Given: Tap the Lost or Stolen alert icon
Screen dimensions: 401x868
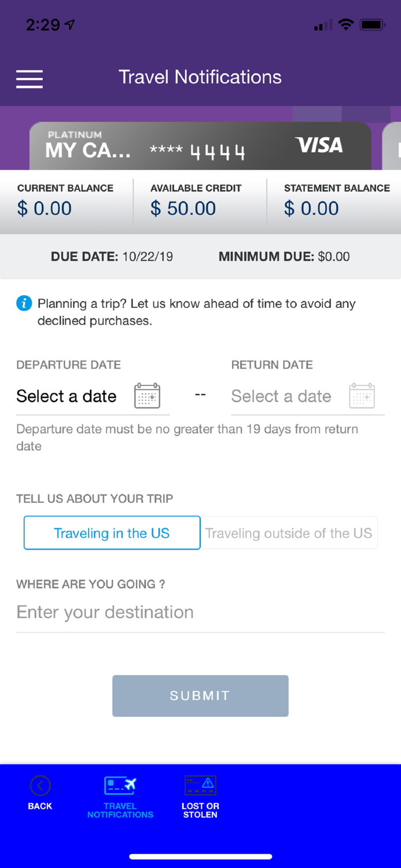Looking at the screenshot, I should (x=200, y=785).
